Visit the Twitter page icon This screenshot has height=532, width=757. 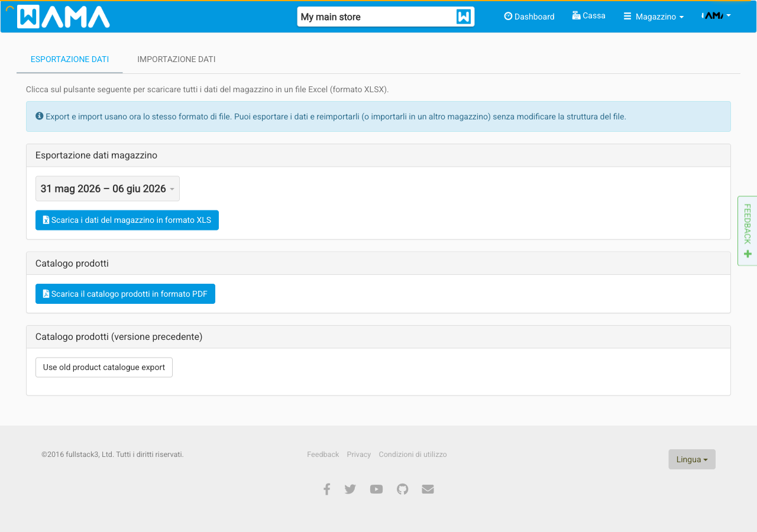350,489
